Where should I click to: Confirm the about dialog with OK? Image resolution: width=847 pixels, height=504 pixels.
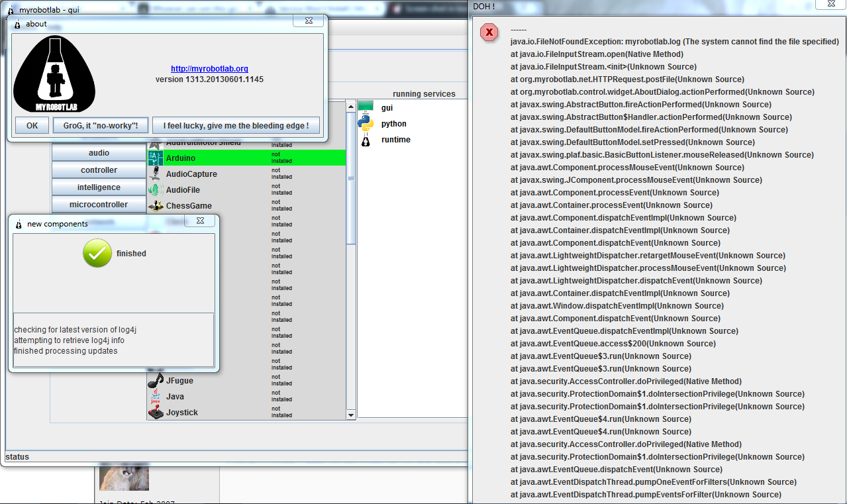(32, 126)
